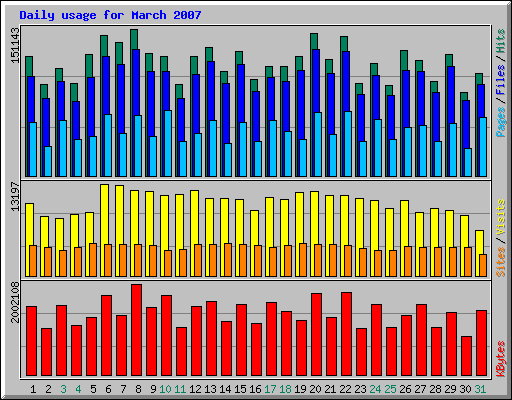This screenshot has width=512, height=400.
Task: Click the '13197' axis value
Action: pos(15,196)
